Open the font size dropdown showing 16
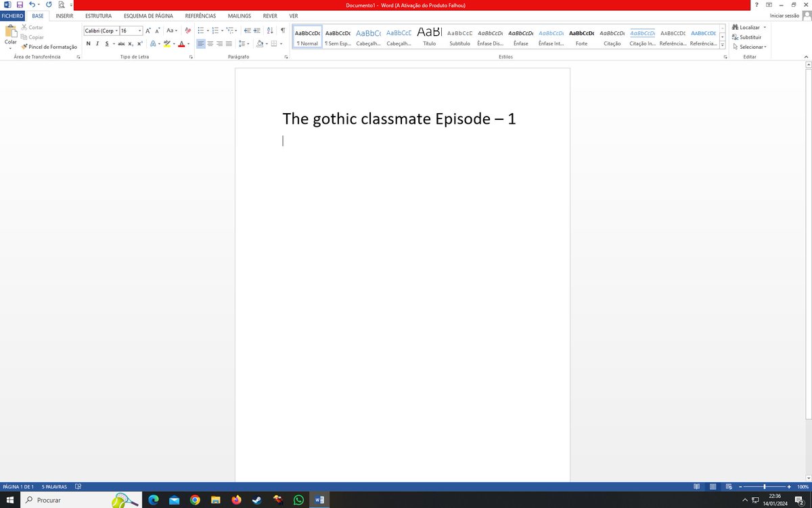The height and width of the screenshot is (508, 812). pyautogui.click(x=140, y=30)
